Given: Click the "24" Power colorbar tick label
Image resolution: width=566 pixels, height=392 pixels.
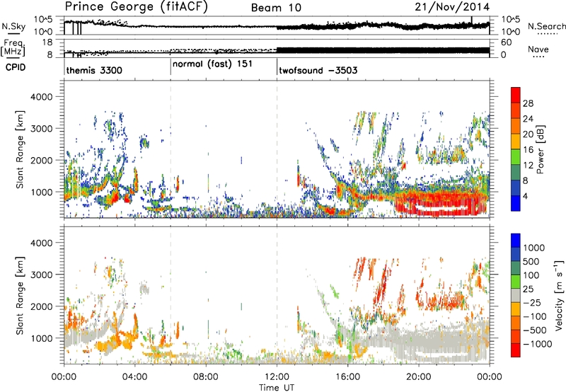Looking at the screenshot, I should [528, 119].
